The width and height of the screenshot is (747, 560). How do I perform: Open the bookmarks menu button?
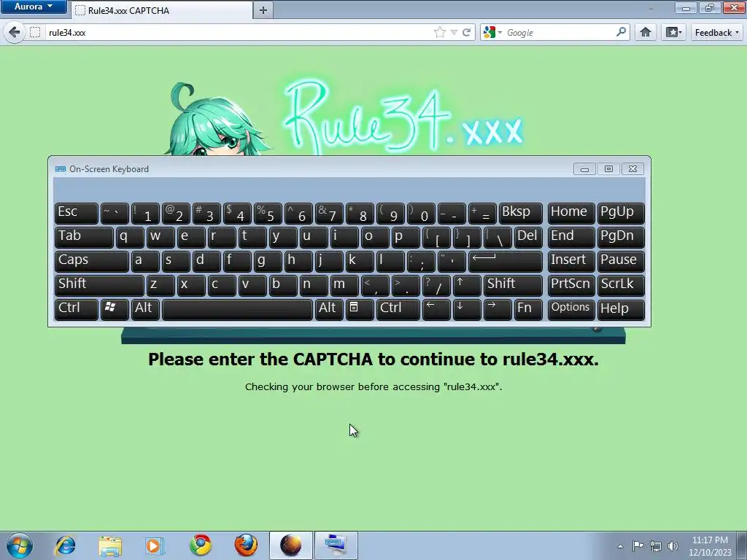(673, 32)
